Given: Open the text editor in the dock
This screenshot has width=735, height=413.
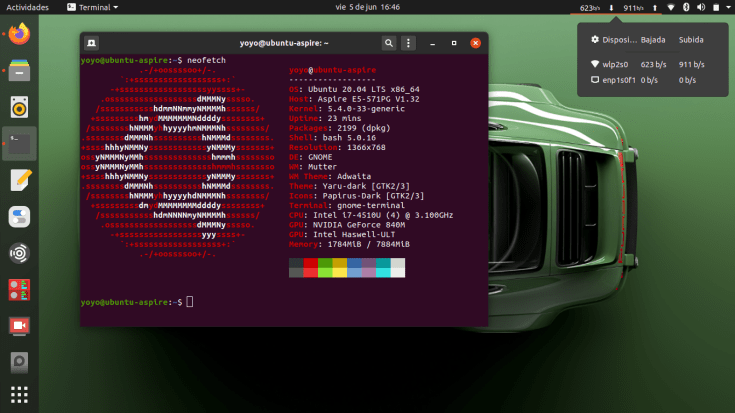Looking at the screenshot, I should click(19, 180).
